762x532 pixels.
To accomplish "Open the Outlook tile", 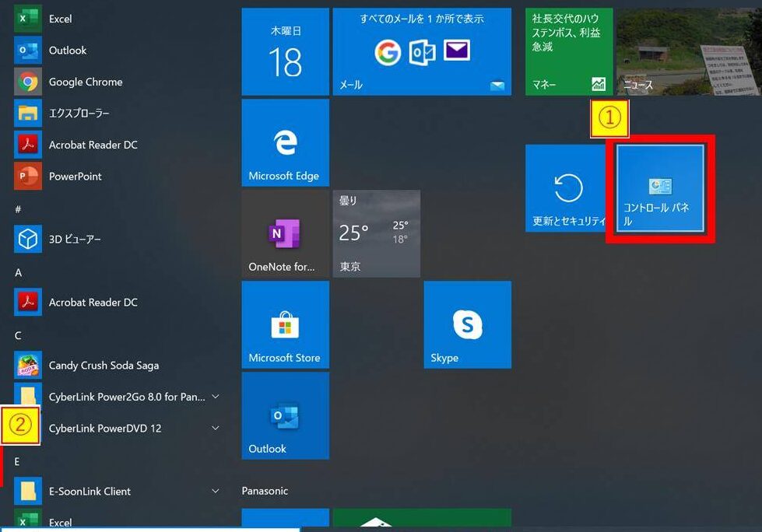I will 286,415.
